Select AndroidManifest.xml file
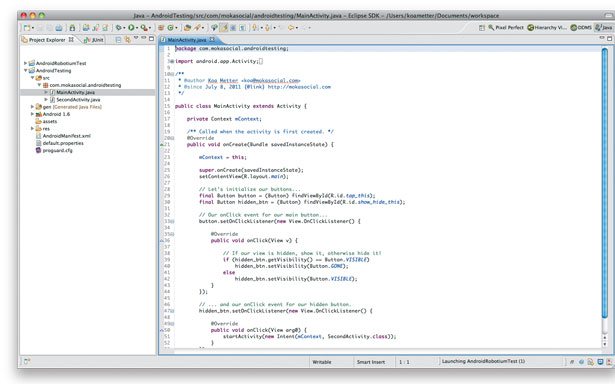 coord(63,136)
